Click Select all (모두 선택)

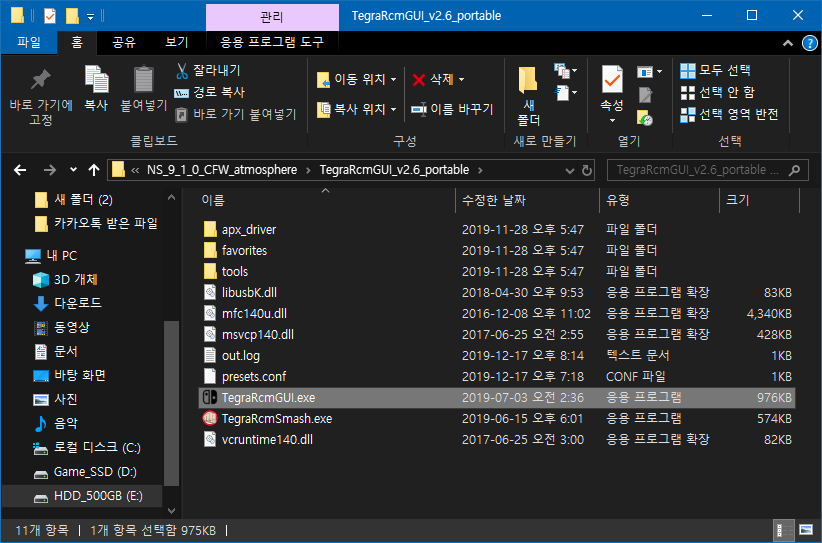(x=715, y=70)
